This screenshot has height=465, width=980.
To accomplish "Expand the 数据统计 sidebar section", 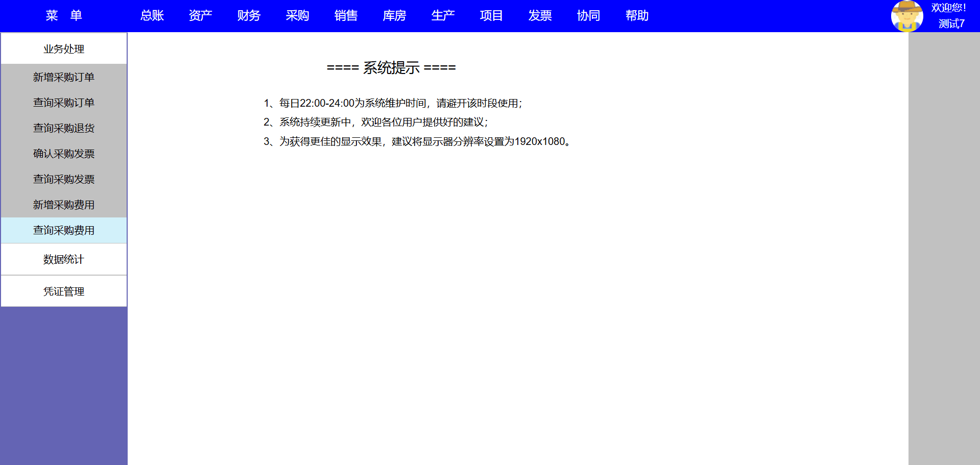I will [64, 259].
